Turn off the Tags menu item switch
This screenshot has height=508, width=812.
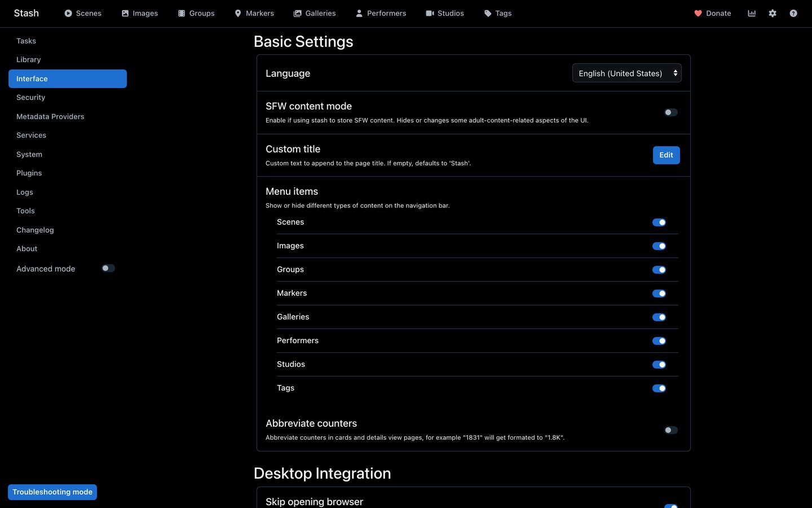click(659, 388)
